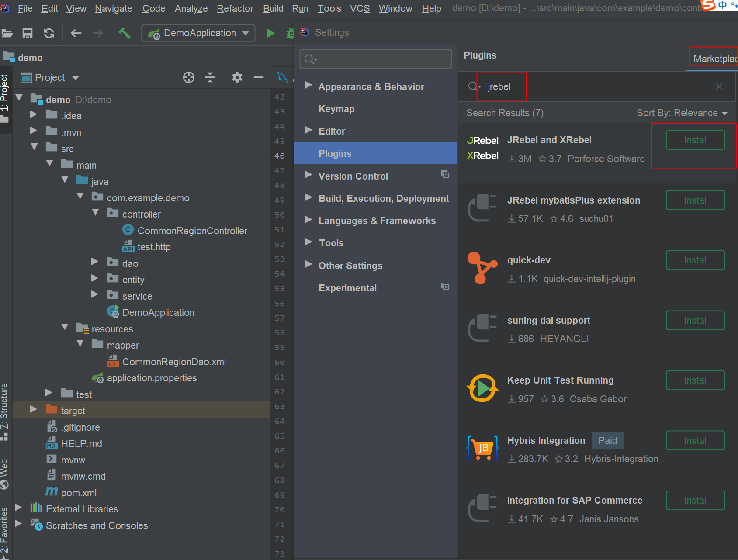Expand Appearance & Behavior settings
This screenshot has height=560, width=738.
(308, 85)
